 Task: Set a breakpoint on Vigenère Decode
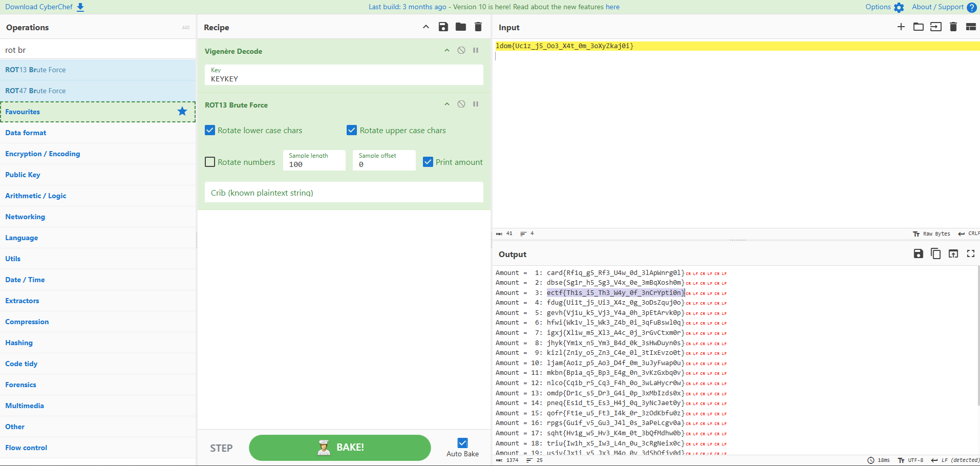[x=476, y=50]
